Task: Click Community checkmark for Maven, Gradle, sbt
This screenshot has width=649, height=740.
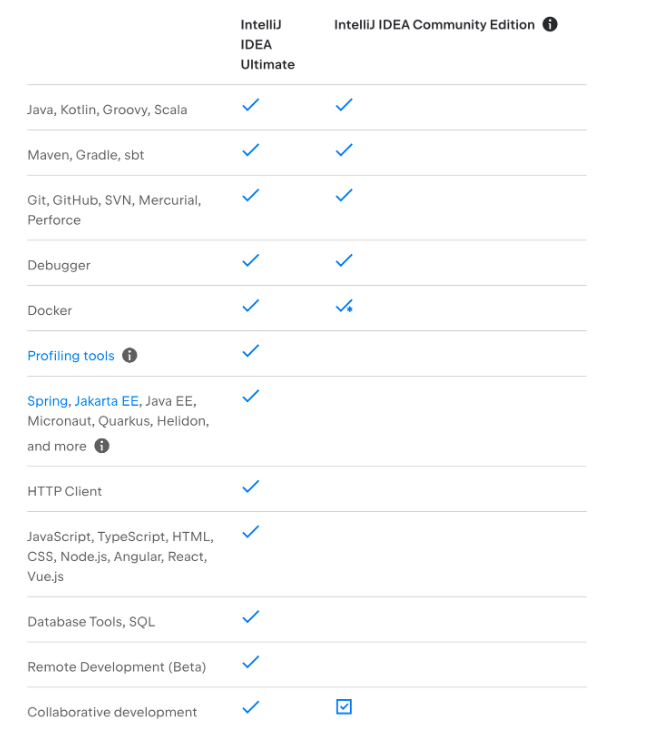Action: pos(344,150)
